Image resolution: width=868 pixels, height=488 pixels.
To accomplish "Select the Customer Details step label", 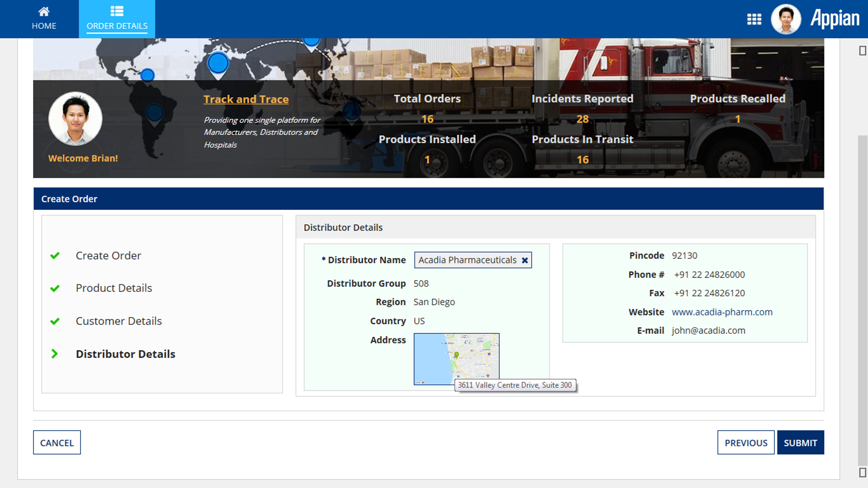I will 119,321.
